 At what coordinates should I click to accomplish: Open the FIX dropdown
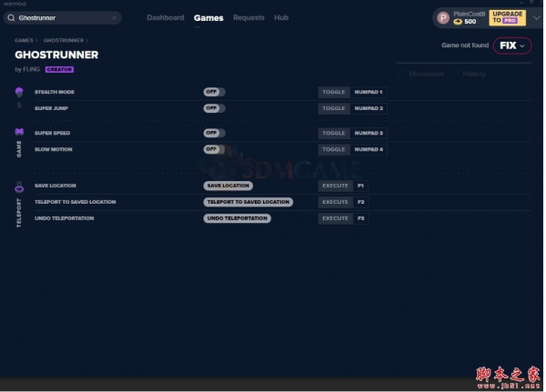[511, 45]
